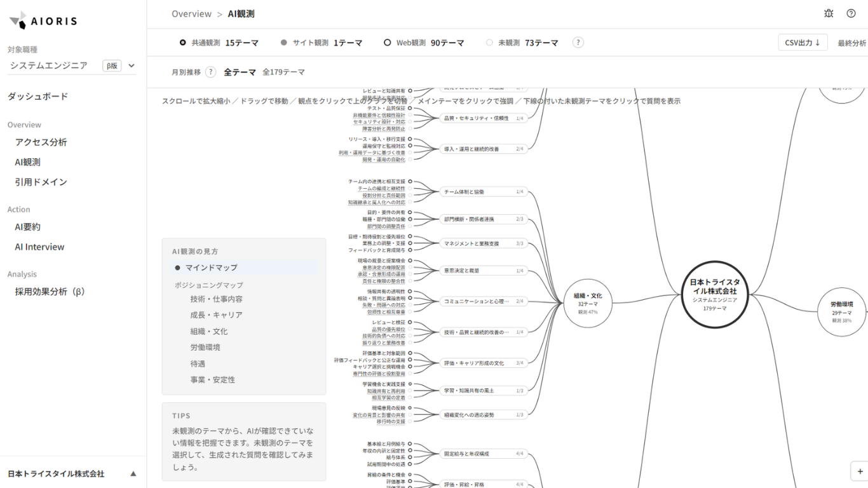The width and height of the screenshot is (868, 488).
Task: Click the 組織・文化 32テーマ circle node
Action: pos(588,303)
